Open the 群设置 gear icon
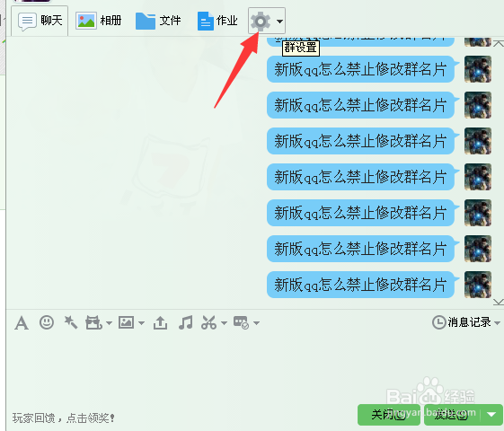 pyautogui.click(x=261, y=22)
